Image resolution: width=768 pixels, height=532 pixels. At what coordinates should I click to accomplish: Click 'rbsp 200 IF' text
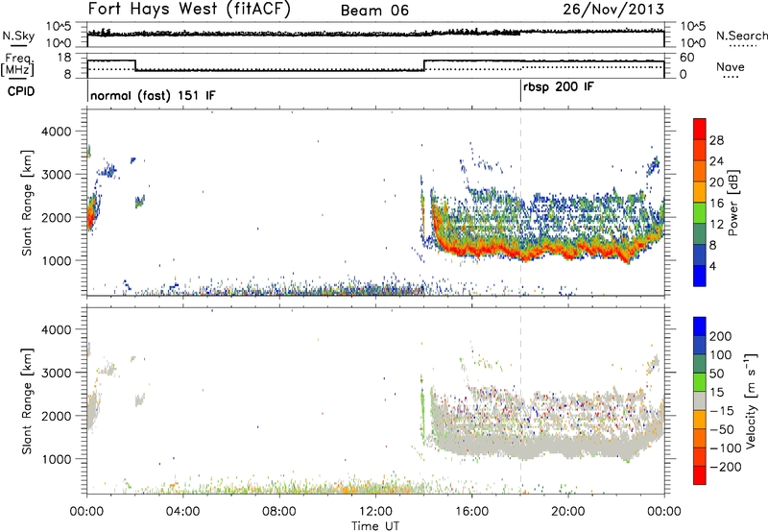[x=559, y=87]
